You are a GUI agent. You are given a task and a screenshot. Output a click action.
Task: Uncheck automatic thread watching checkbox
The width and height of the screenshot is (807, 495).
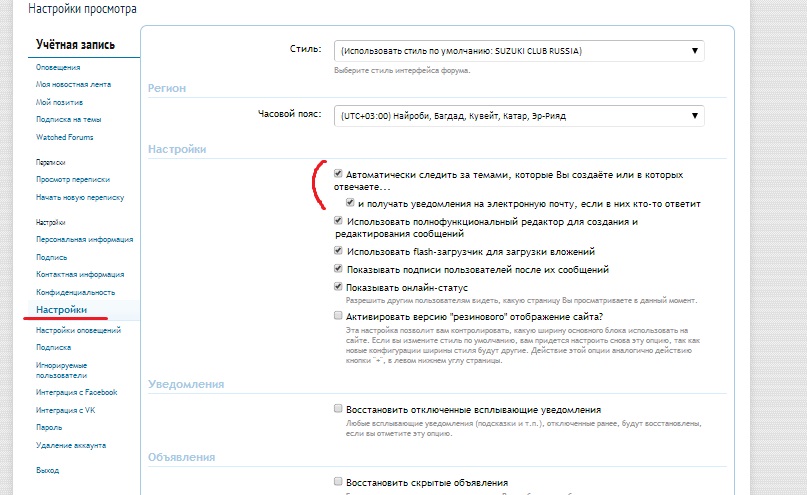point(339,173)
